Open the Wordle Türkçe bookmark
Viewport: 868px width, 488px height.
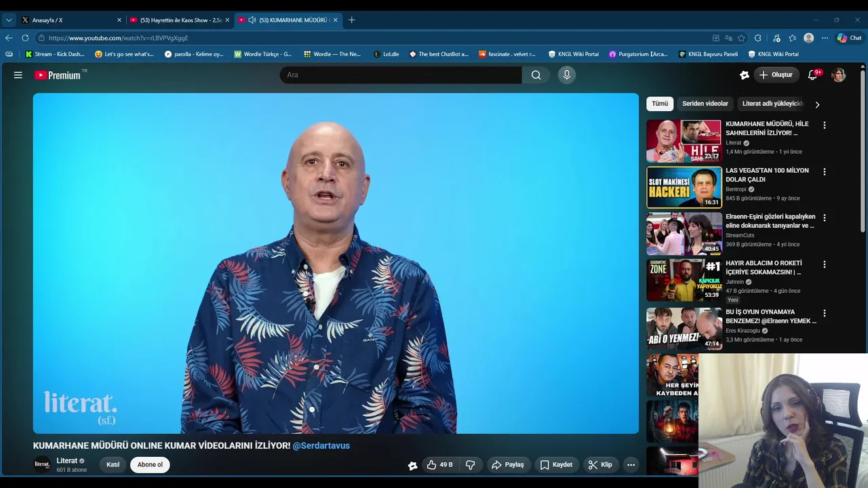pyautogui.click(x=263, y=54)
